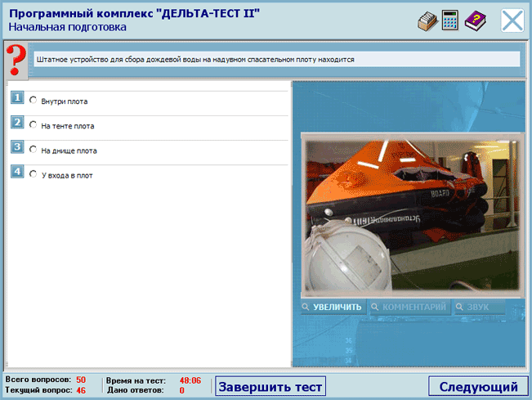Click the Программный комплекс title text
This screenshot has height=400, width=532.
click(x=134, y=14)
